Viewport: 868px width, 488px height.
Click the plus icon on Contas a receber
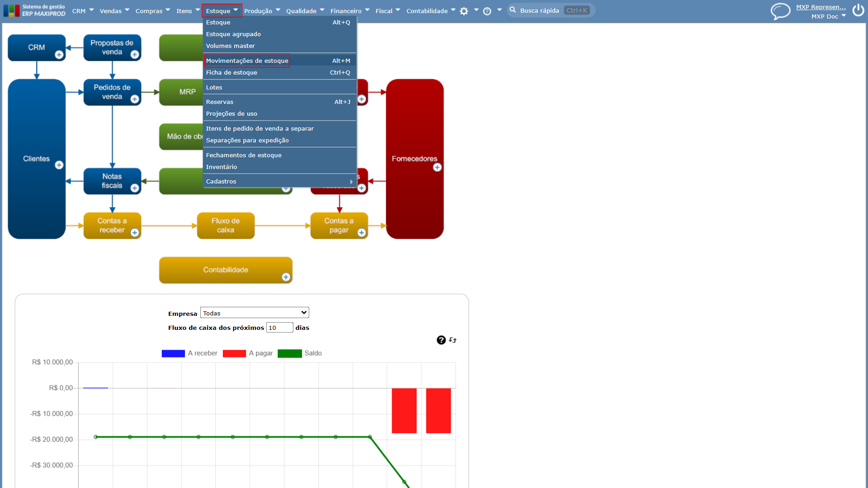[x=135, y=233]
